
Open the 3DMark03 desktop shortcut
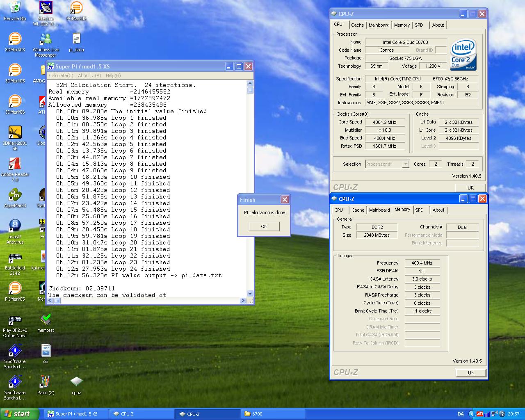pos(15,42)
